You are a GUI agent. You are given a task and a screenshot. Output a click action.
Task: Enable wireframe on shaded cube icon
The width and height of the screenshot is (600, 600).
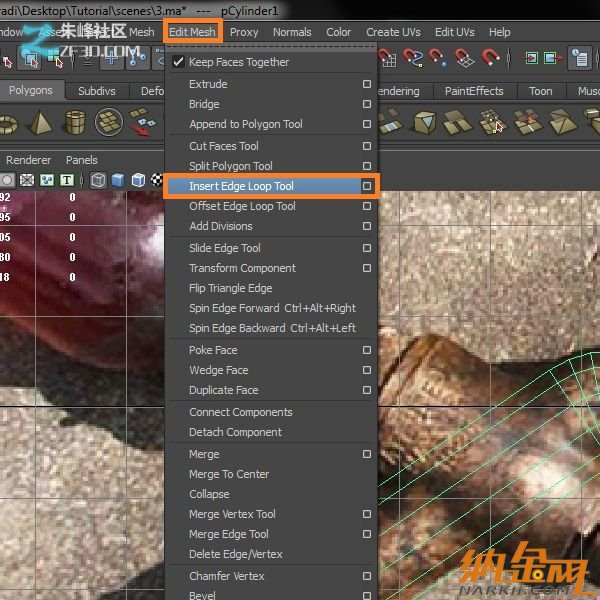(138, 180)
